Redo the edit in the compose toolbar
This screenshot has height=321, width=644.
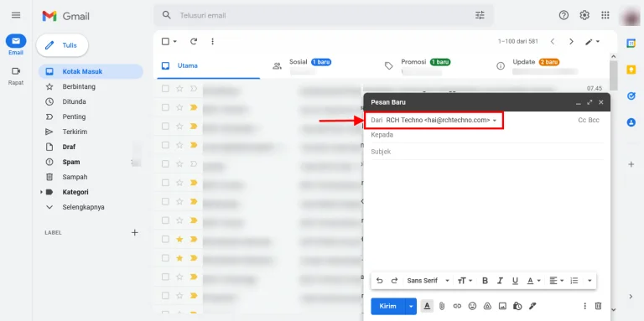pos(394,281)
